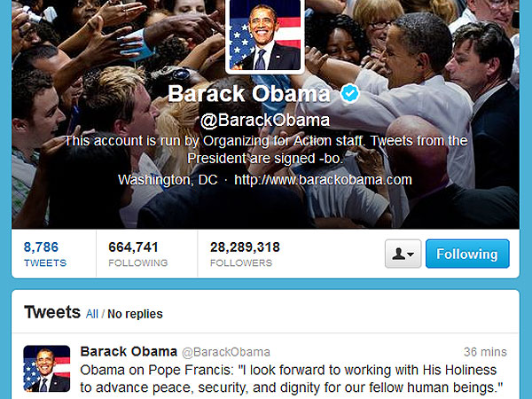Click the Pope Francis tweet text
Image resolution: width=532 pixels, height=399 pixels.
click(x=292, y=379)
